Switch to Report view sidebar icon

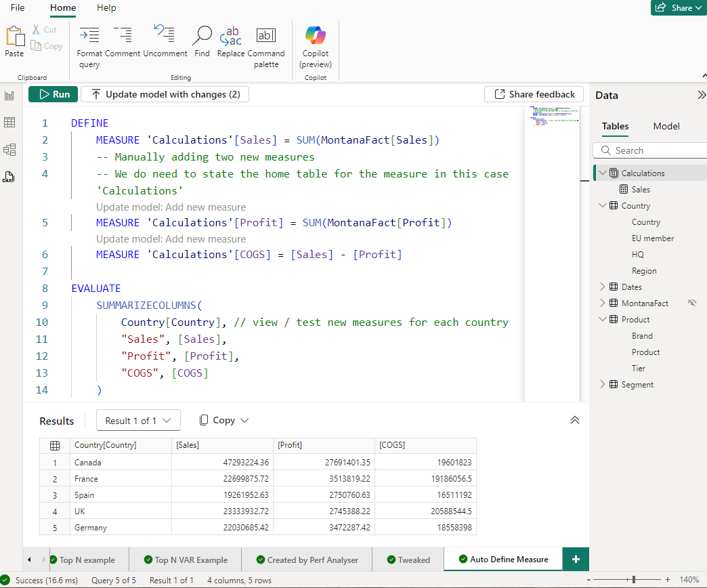click(9, 96)
